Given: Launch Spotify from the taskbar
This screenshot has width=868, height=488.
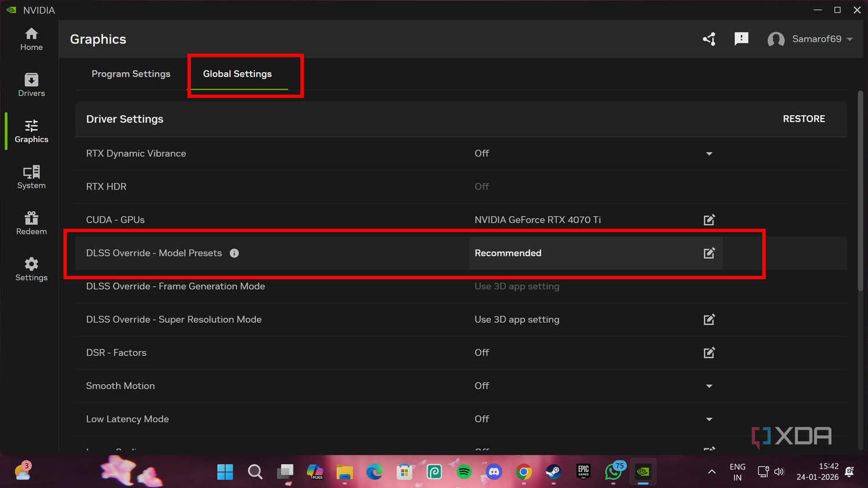Looking at the screenshot, I should point(464,472).
